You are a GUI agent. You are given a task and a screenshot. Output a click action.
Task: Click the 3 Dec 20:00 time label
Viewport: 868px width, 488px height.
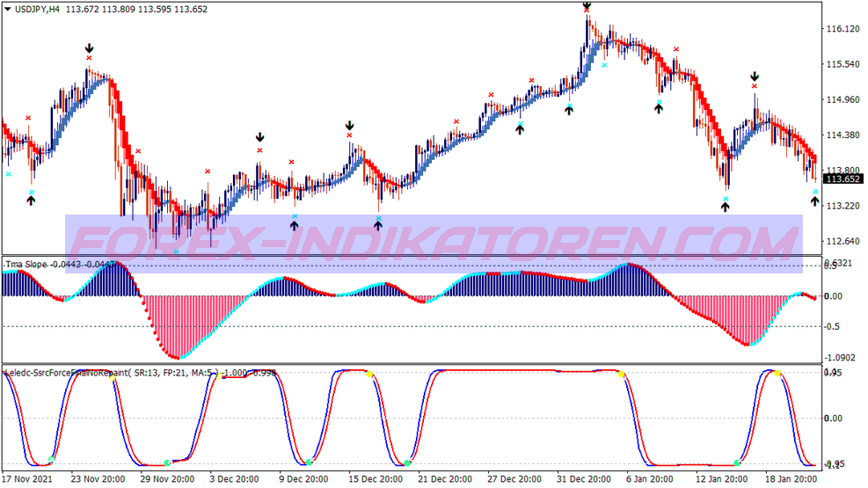click(234, 478)
